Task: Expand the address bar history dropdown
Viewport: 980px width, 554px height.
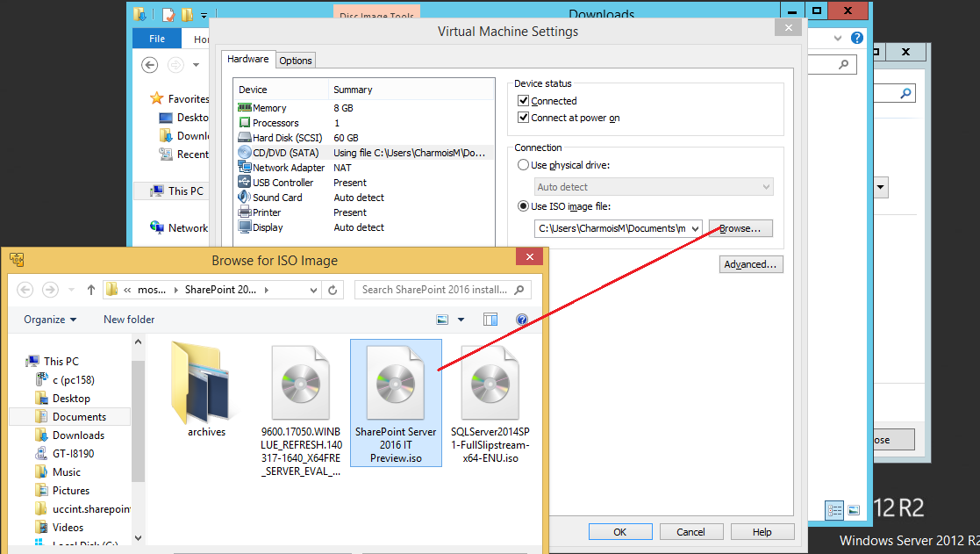Action: point(314,290)
